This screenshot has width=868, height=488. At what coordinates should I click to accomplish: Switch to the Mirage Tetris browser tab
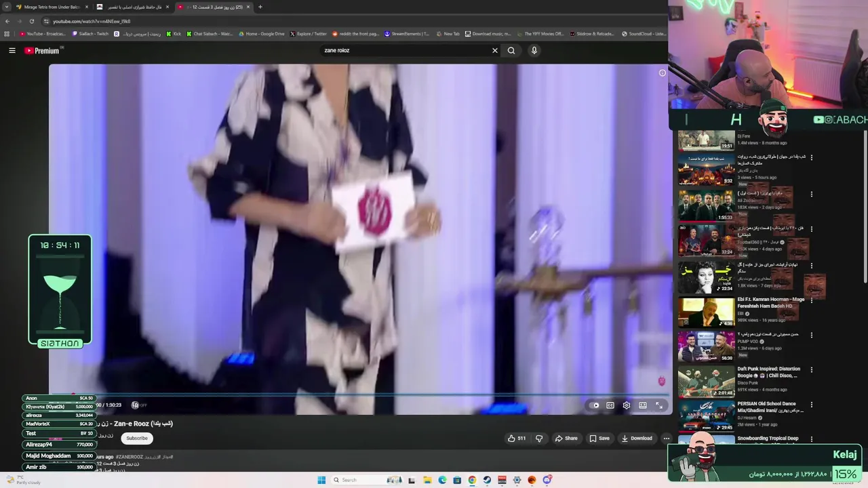[52, 7]
